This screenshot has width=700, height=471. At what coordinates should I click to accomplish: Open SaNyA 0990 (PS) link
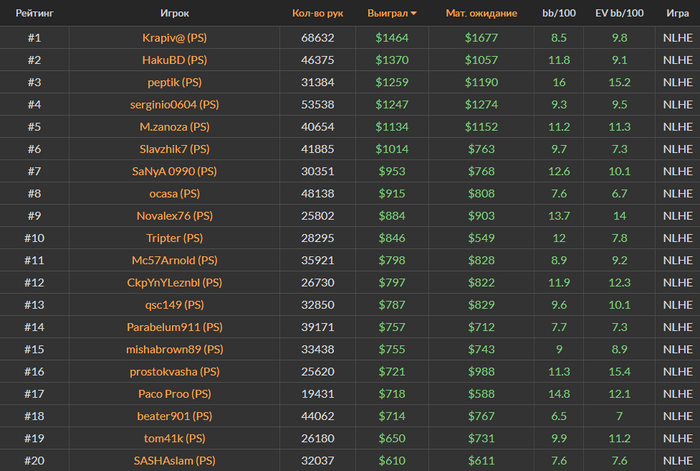coord(175,171)
